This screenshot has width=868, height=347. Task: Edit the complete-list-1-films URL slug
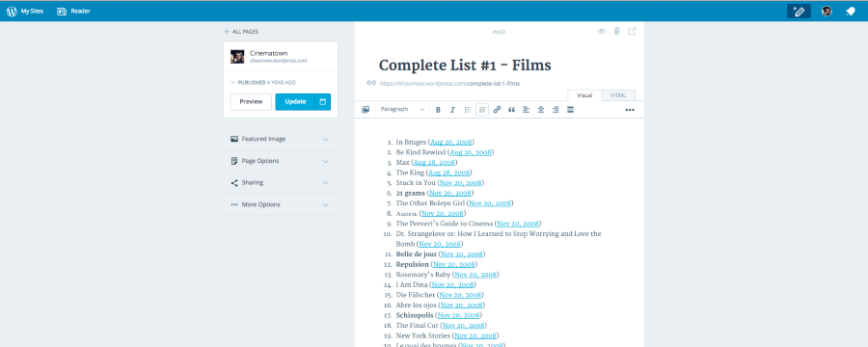click(x=493, y=84)
